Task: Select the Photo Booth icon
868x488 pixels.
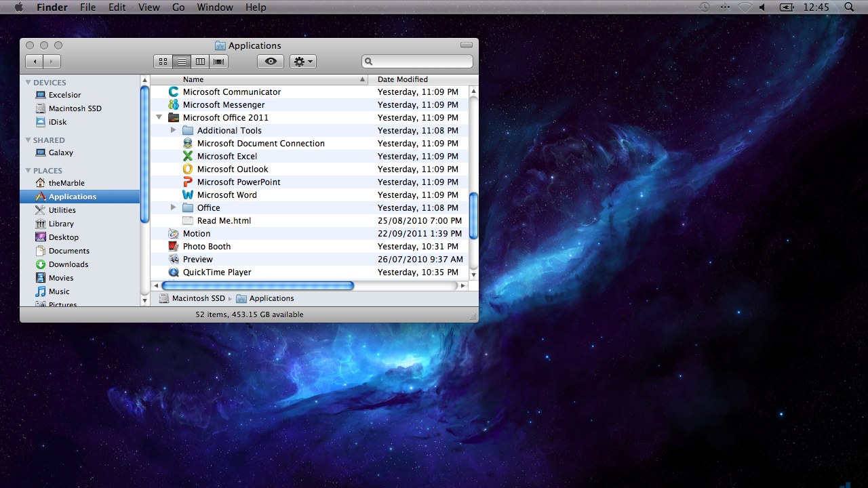Action: (174, 246)
